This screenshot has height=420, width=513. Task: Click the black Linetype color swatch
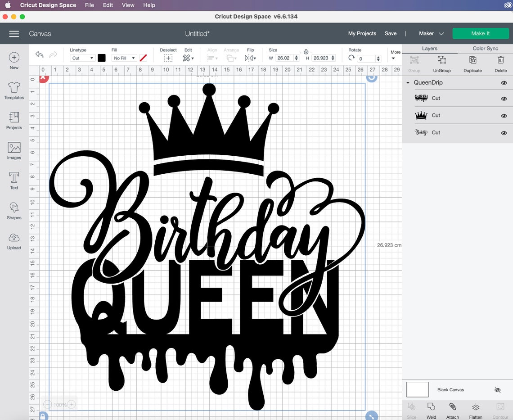[102, 58]
